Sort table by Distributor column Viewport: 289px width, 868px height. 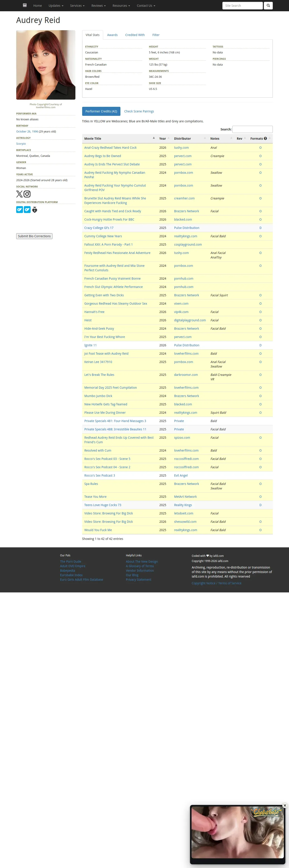[190, 139]
